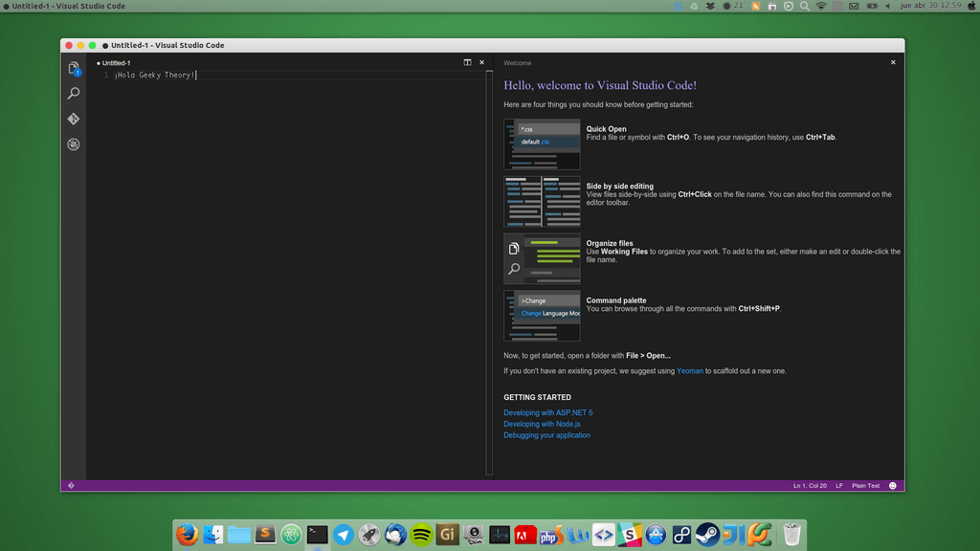Open Debugging your application
980x551 pixels.
coord(546,435)
